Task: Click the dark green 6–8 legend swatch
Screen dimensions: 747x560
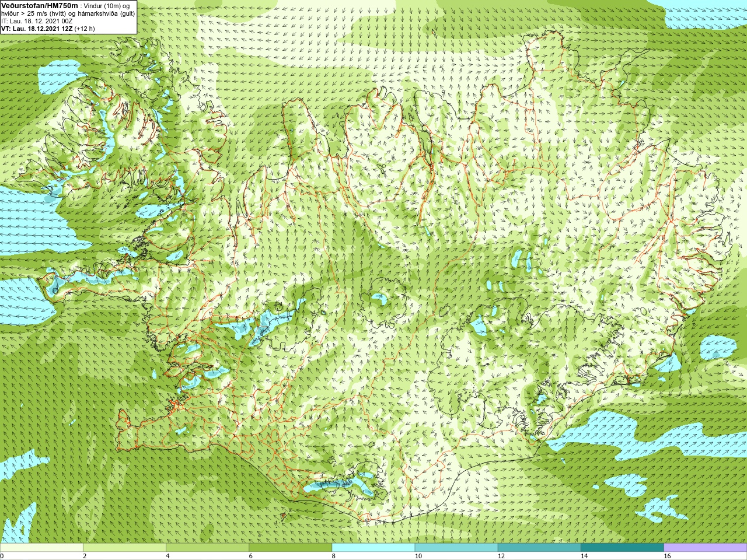Action: tap(290, 548)
